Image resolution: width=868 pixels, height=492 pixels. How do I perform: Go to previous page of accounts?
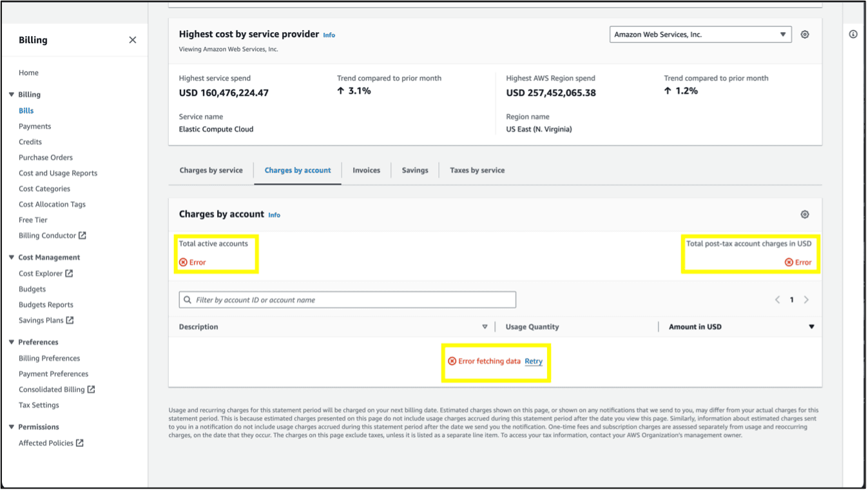coord(778,300)
